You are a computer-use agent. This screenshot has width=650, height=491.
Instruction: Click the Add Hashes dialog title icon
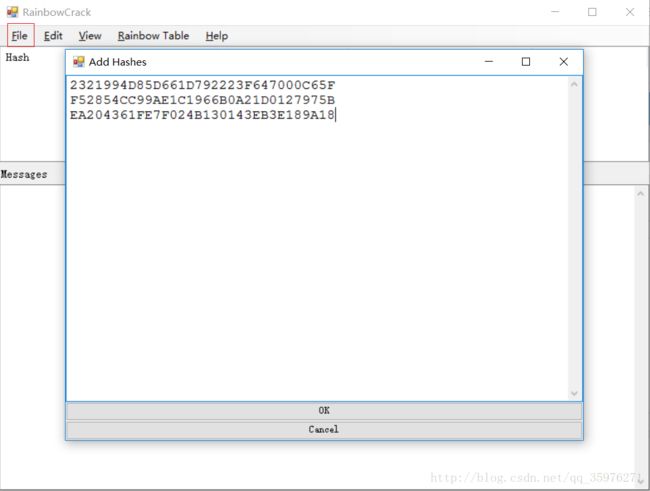click(x=78, y=62)
